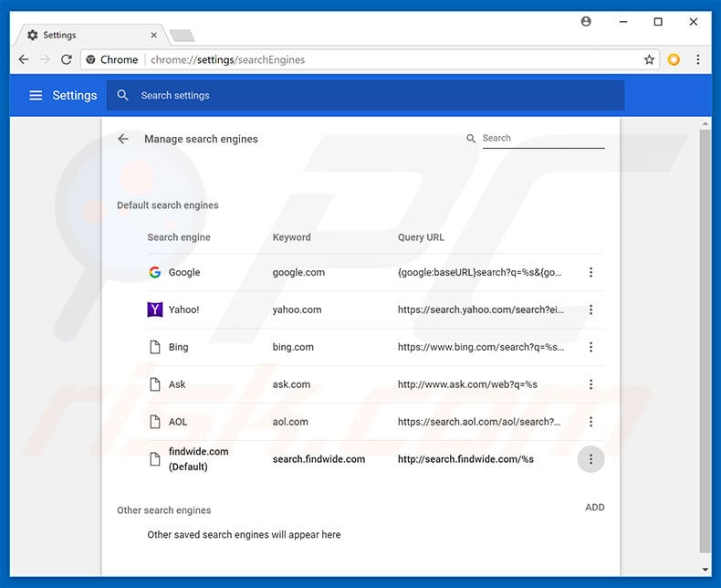Click ADD to add a search engine
The width and height of the screenshot is (721, 588).
click(594, 507)
